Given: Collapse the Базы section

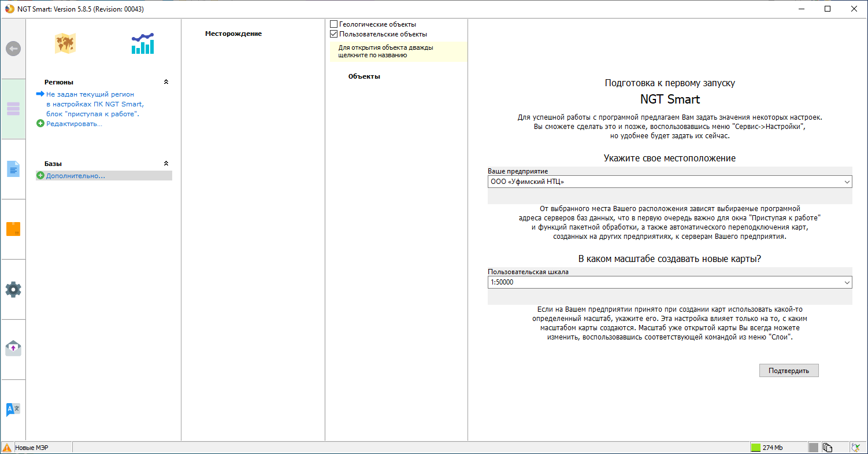Looking at the screenshot, I should (166, 164).
